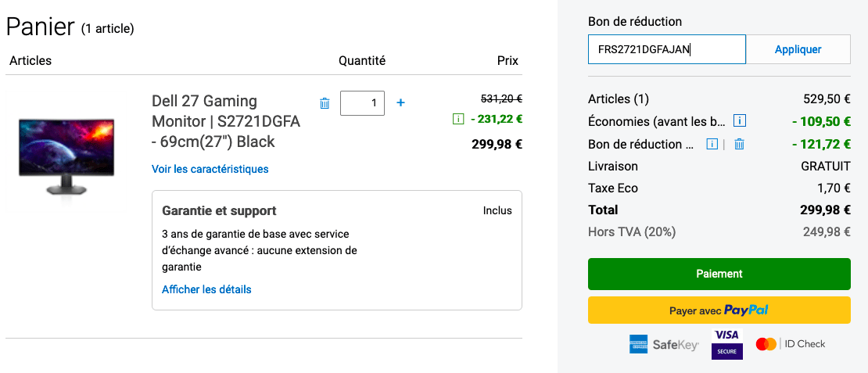Apply the coupon with Appliquer button
Image resolution: width=868 pixels, height=373 pixels.
point(798,49)
